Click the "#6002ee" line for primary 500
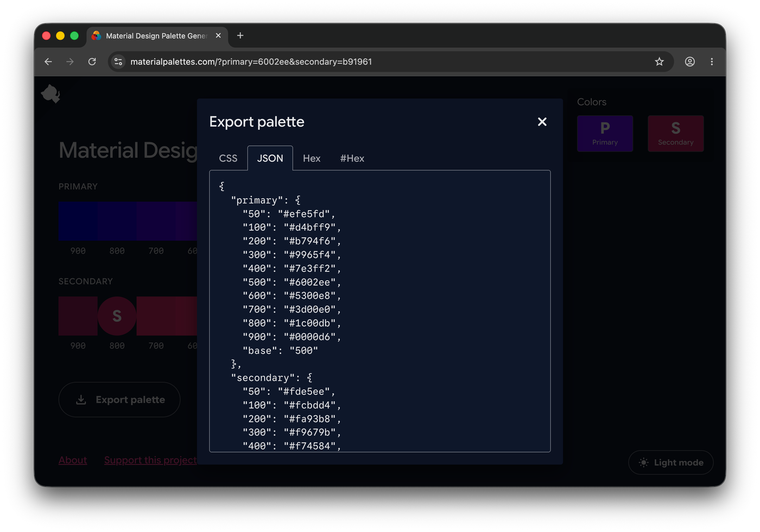 (x=292, y=282)
